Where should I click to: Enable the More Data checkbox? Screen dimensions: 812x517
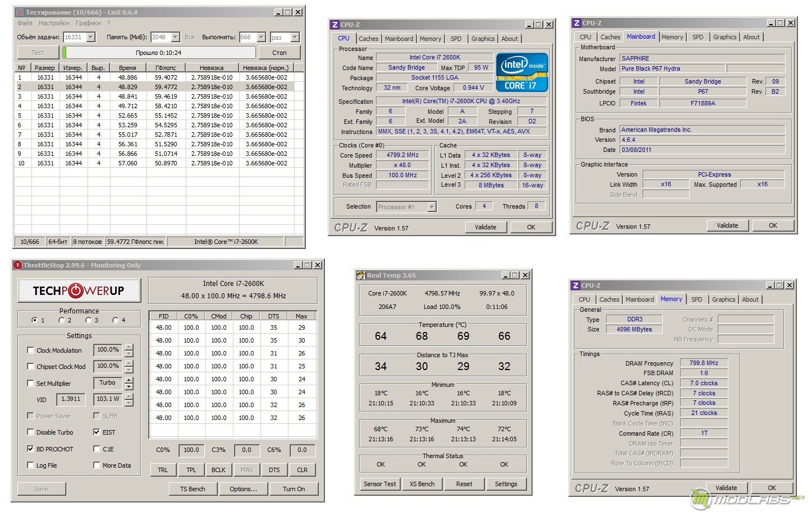(x=97, y=465)
